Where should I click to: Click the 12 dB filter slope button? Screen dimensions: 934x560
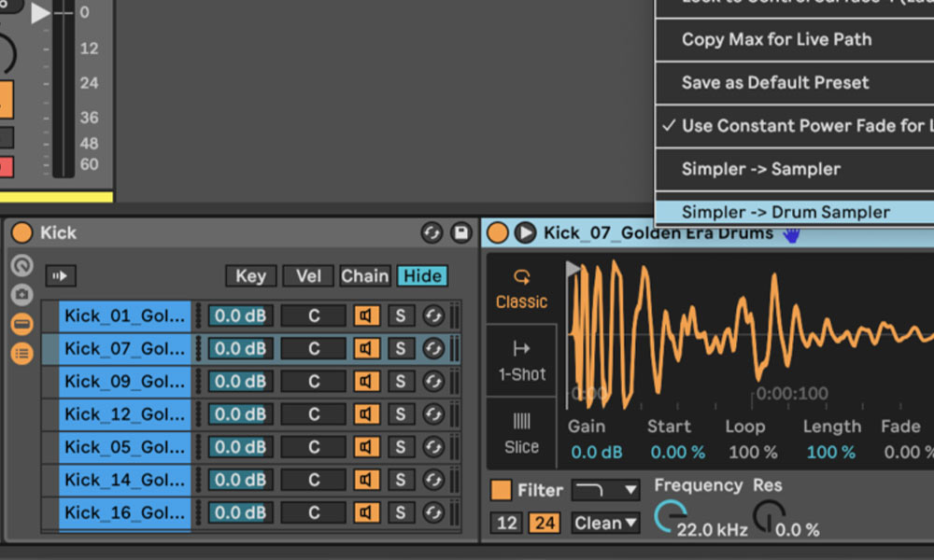(506, 524)
